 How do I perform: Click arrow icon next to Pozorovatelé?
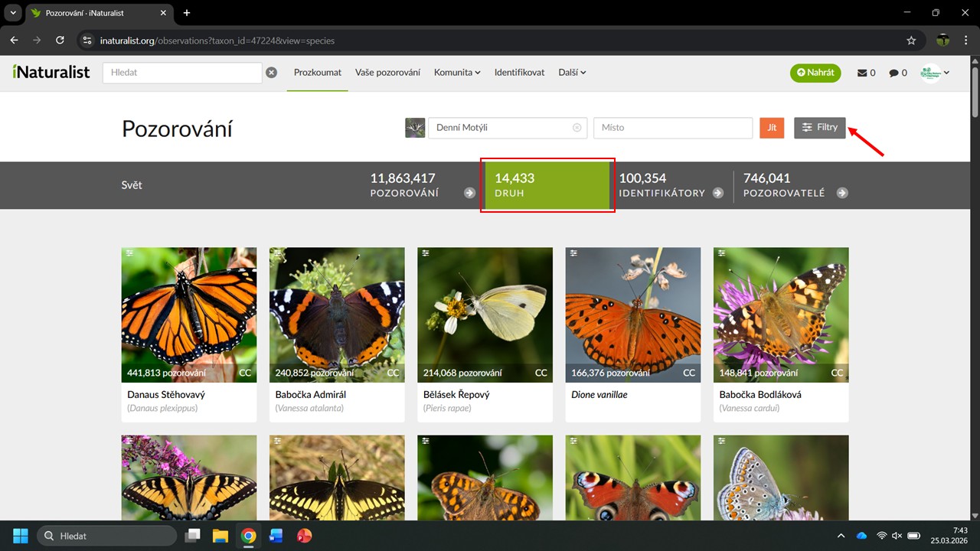click(x=842, y=193)
